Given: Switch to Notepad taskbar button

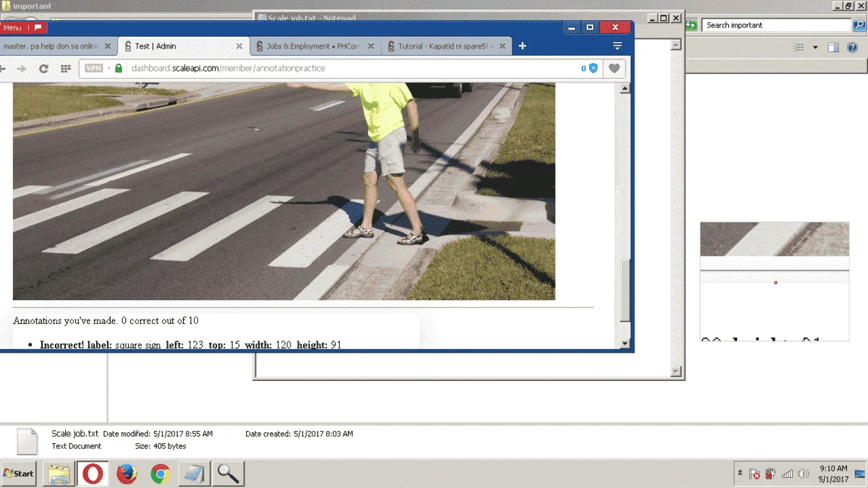Looking at the screenshot, I should coord(194,474).
